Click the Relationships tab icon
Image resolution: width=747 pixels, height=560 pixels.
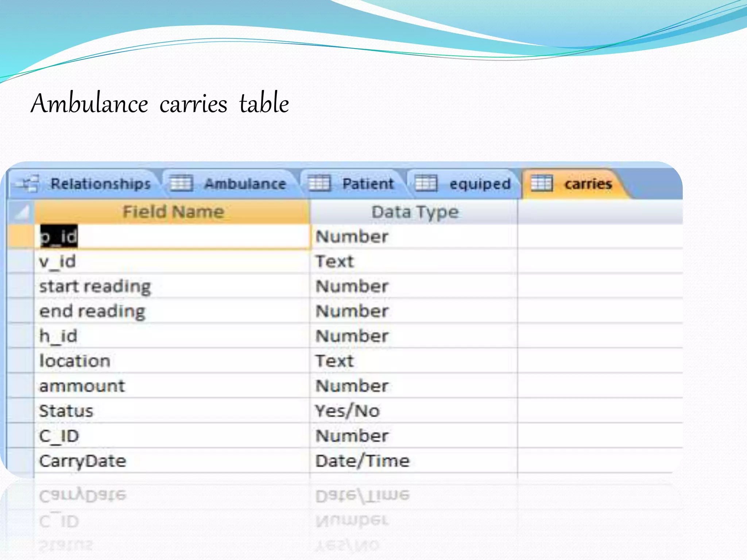click(x=30, y=183)
